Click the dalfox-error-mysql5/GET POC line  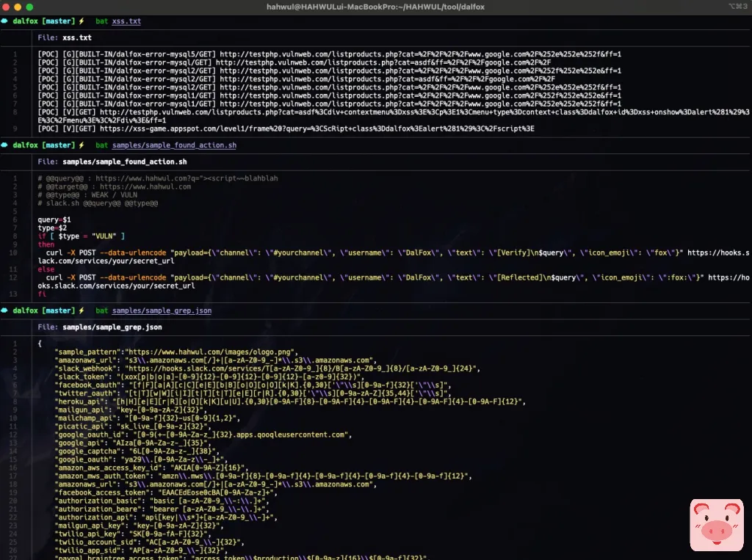330,54
